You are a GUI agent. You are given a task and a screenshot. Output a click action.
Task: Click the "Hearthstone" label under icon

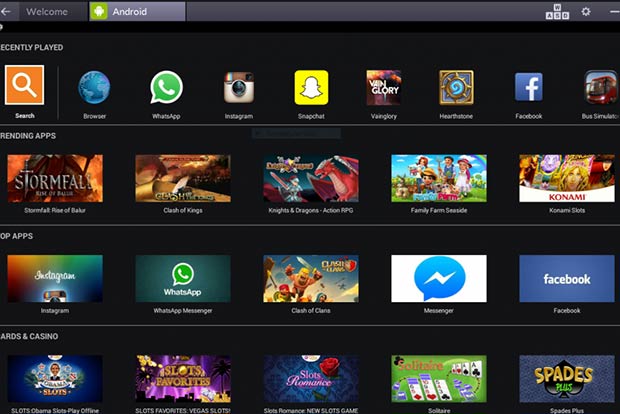point(456,116)
